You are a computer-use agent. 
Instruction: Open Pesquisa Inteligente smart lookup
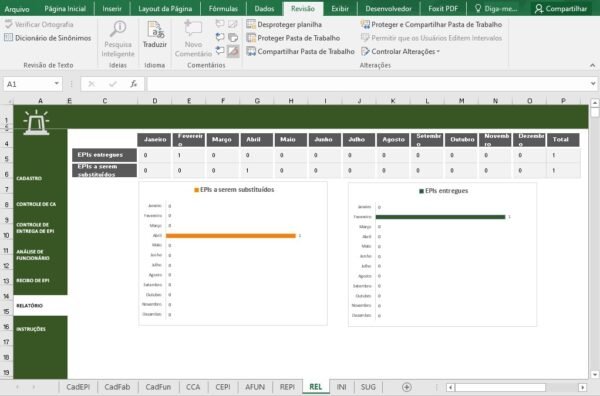(x=118, y=39)
